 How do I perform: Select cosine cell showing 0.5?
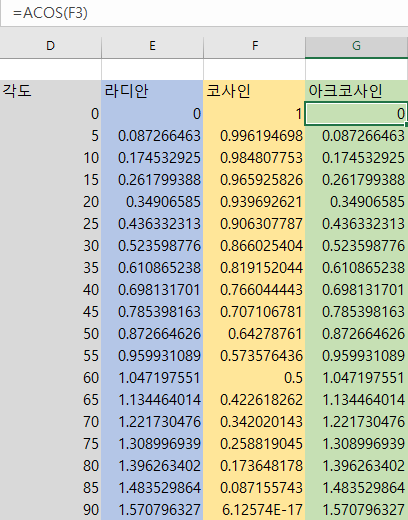tap(254, 378)
